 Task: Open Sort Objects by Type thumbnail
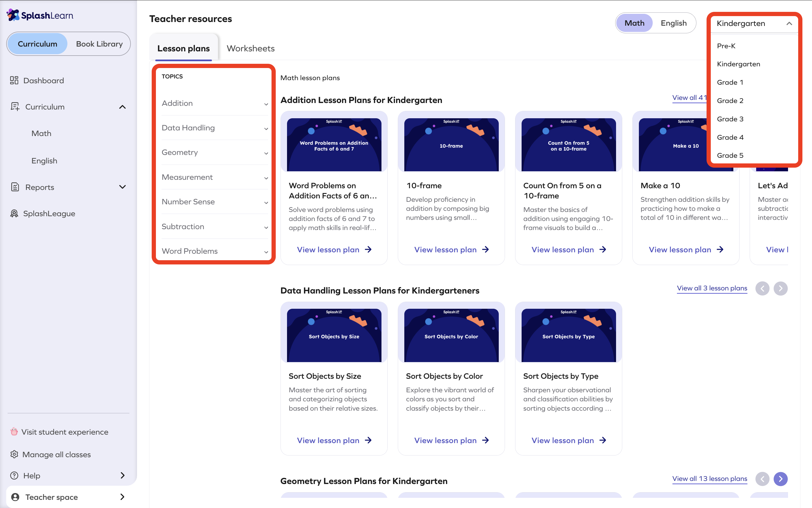[568, 335]
